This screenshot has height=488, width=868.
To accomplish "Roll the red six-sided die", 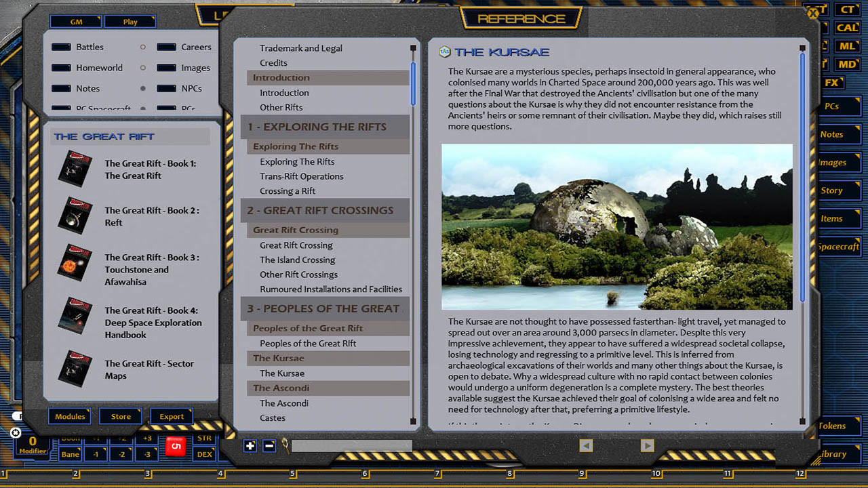I will point(176,447).
